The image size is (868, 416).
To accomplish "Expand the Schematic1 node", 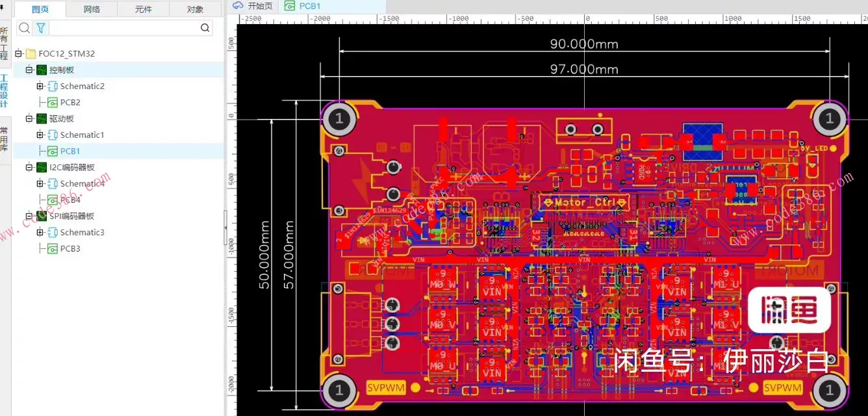I will pos(40,135).
